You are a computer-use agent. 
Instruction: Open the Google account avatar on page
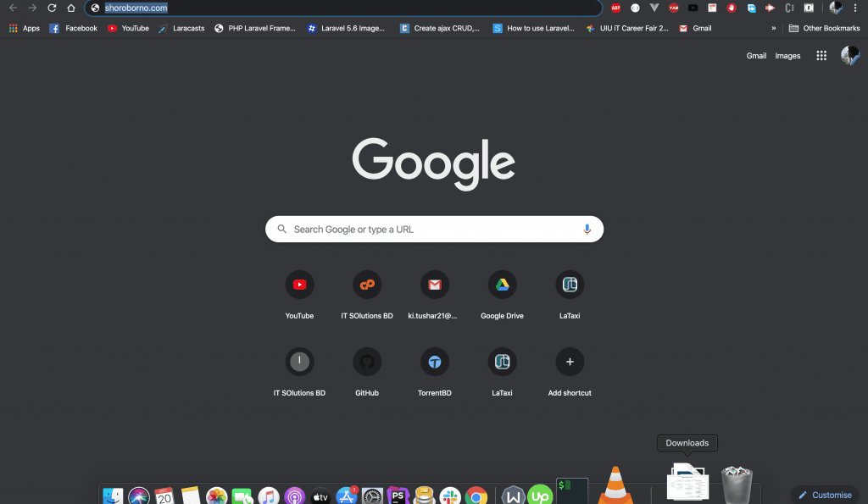(849, 55)
